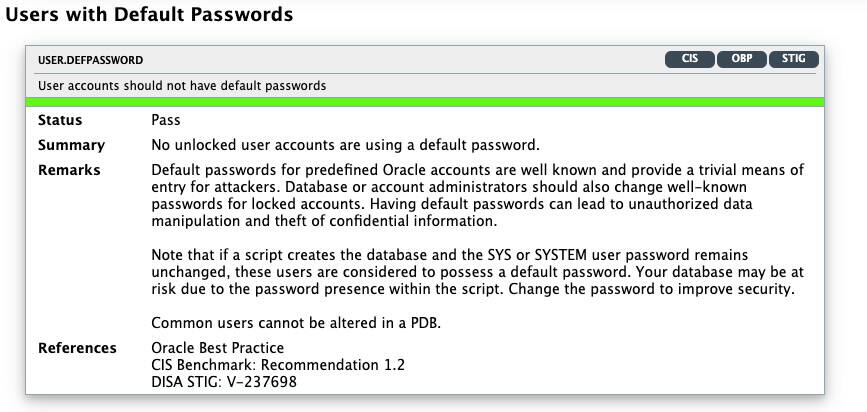Click the OBP badge
This screenshot has height=412, width=867.
coord(741,59)
